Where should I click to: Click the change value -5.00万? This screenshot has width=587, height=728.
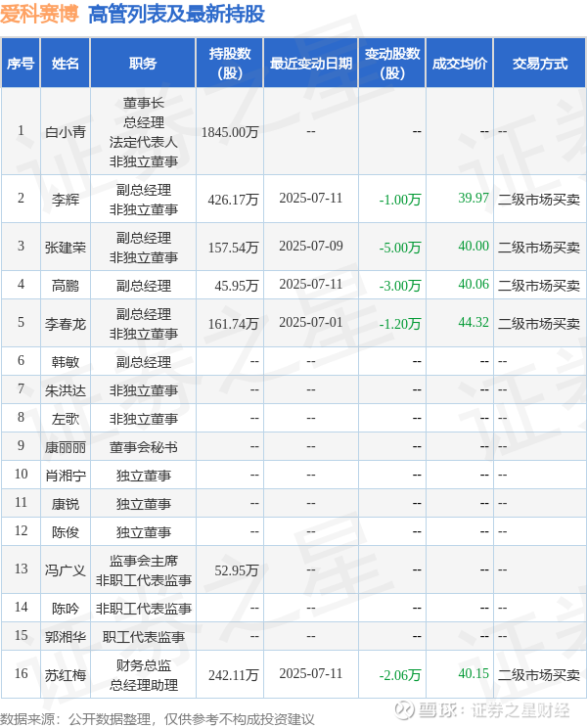[x=400, y=248]
